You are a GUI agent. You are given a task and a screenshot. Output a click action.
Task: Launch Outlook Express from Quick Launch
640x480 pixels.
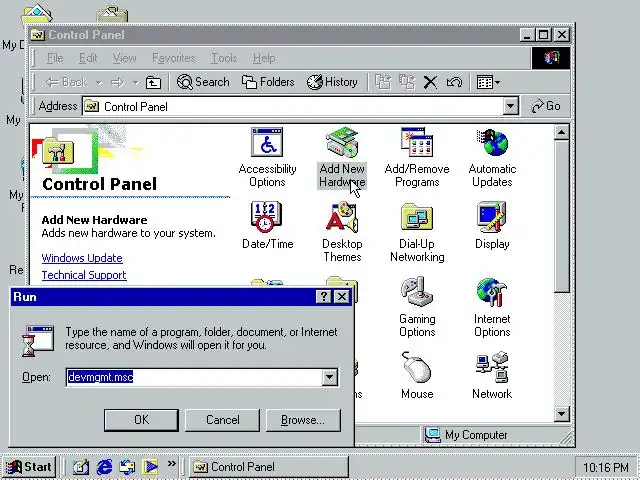click(x=127, y=467)
